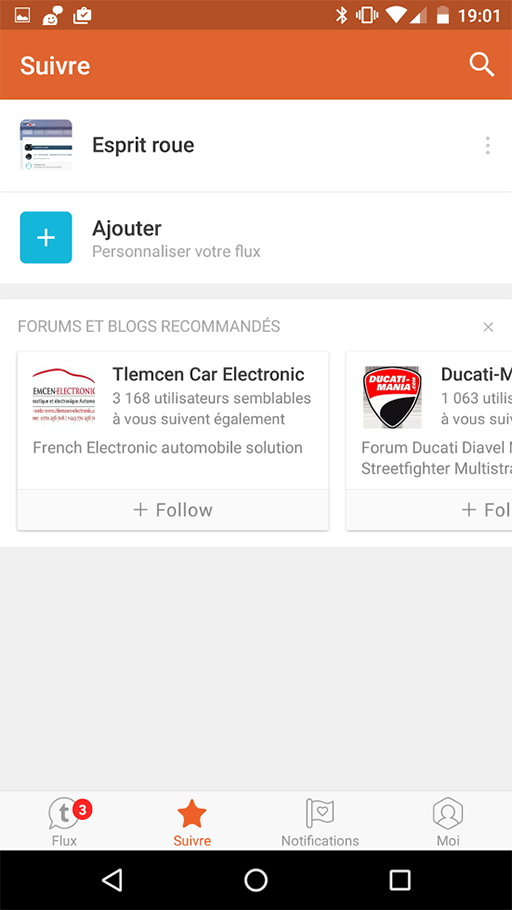Open the Notifications flag tab
The width and height of the screenshot is (512, 910).
tap(320, 822)
